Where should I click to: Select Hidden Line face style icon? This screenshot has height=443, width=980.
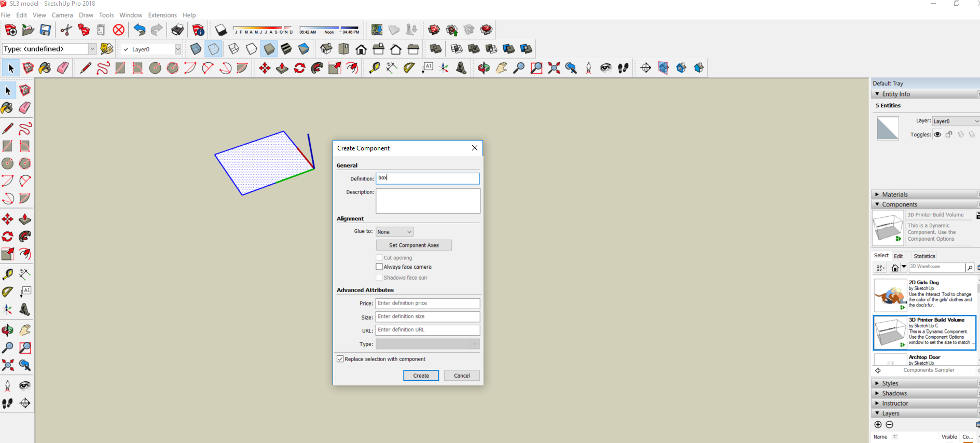(251, 49)
